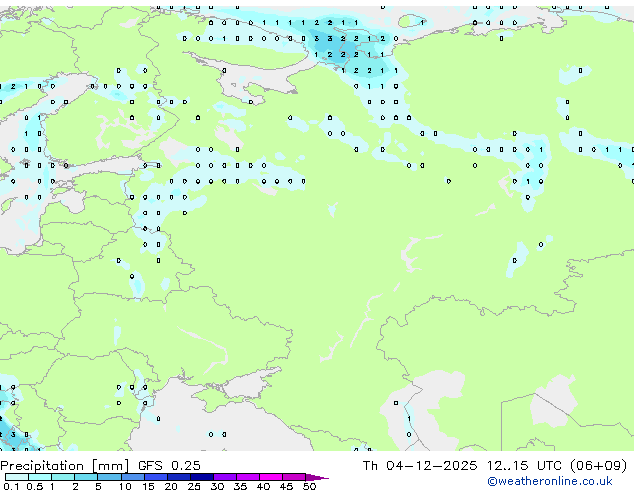Click the '30' legend scale label
The width and height of the screenshot is (634, 490).
[217, 486]
